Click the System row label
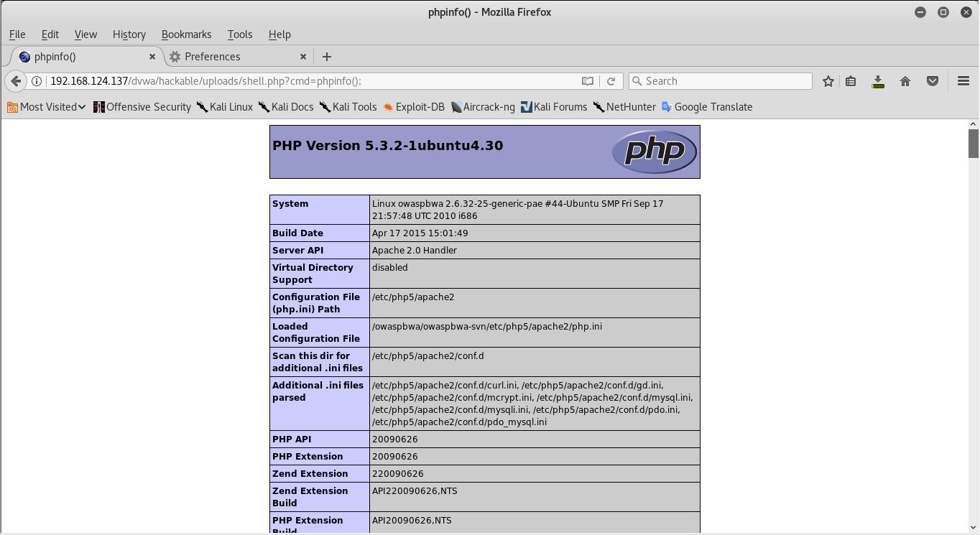980x535 pixels. coord(290,204)
